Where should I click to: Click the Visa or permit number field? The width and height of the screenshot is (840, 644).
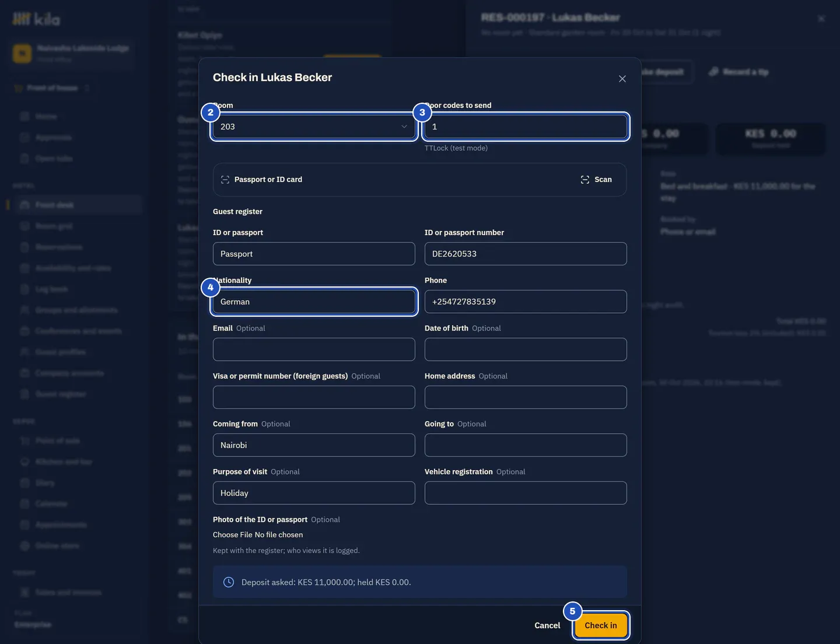314,397
